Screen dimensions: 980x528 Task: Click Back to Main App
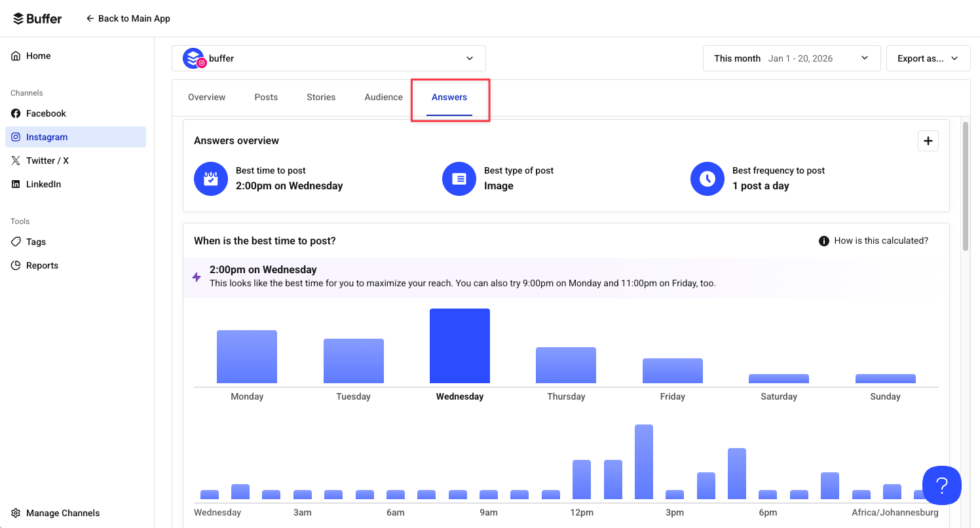coord(128,18)
